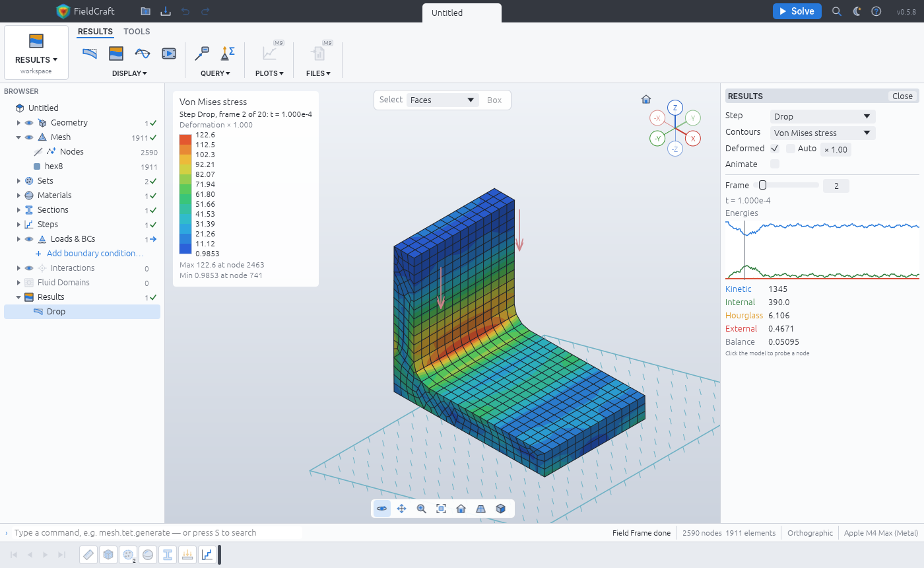This screenshot has height=568, width=924.
Task: Toggle dark mode moon icon
Action: 857,11
